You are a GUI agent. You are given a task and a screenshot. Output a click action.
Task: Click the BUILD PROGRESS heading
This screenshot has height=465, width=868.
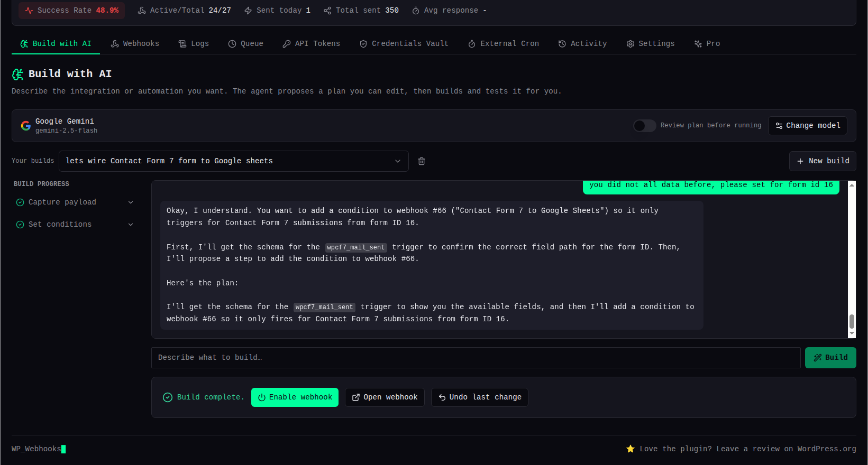click(41, 184)
